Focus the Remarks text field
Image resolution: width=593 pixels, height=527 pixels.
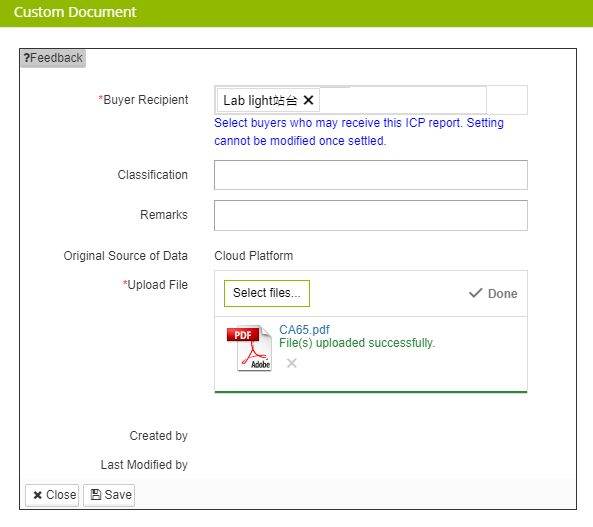371,215
